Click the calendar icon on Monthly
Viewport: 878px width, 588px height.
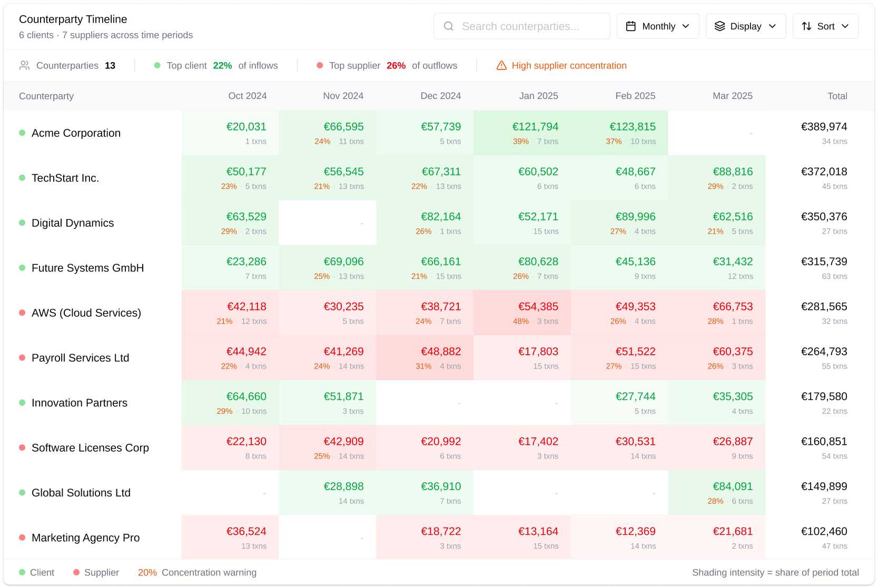(x=630, y=26)
